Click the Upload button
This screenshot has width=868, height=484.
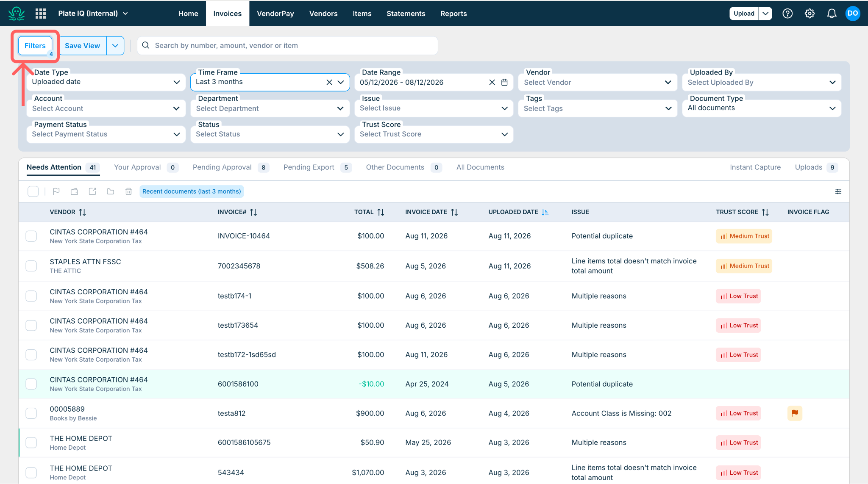pyautogui.click(x=744, y=14)
